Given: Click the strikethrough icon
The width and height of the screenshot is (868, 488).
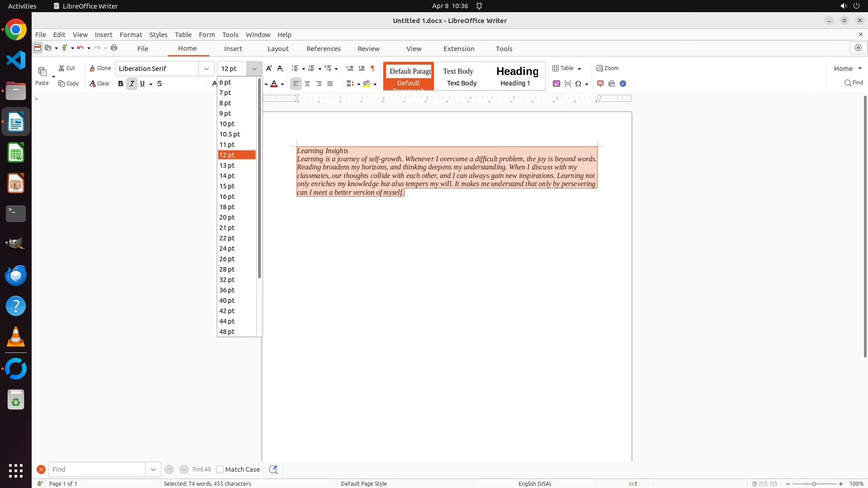Looking at the screenshot, I should click(160, 84).
